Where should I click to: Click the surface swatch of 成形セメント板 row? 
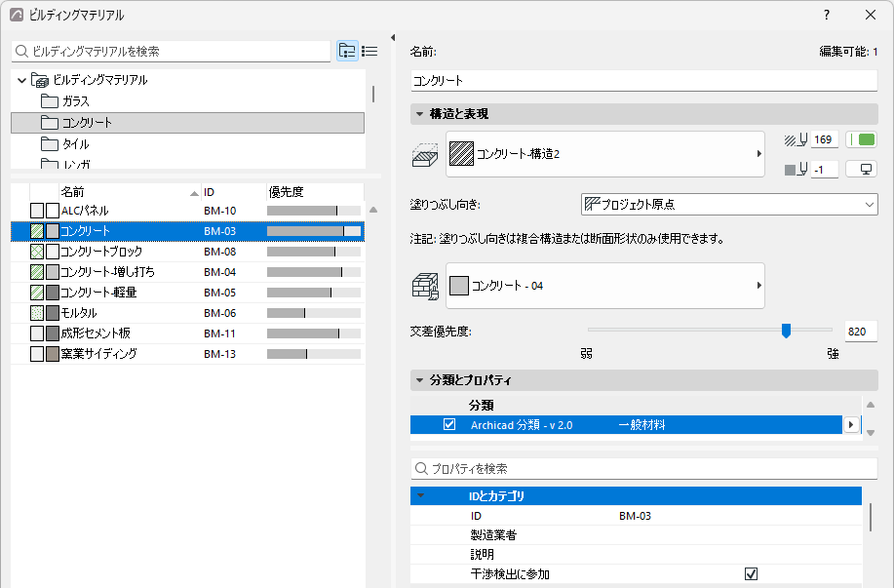tap(53, 333)
